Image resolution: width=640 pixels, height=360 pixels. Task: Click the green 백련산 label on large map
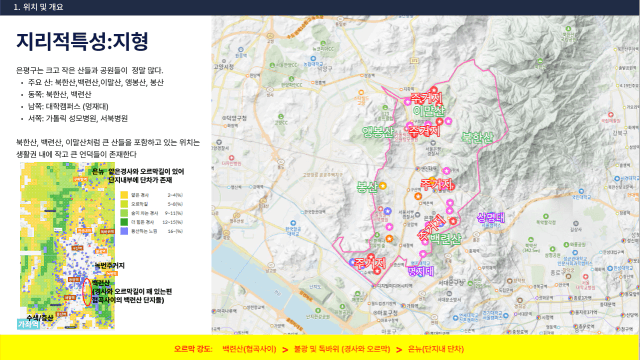pyautogui.click(x=445, y=239)
